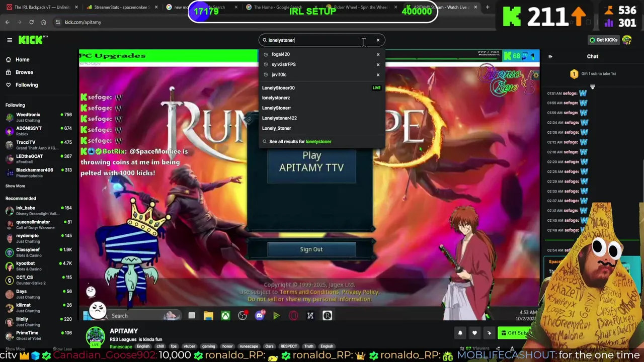Switch to StreamerStats spacemonkee tab
This screenshot has height=362, width=644.
pos(121,8)
